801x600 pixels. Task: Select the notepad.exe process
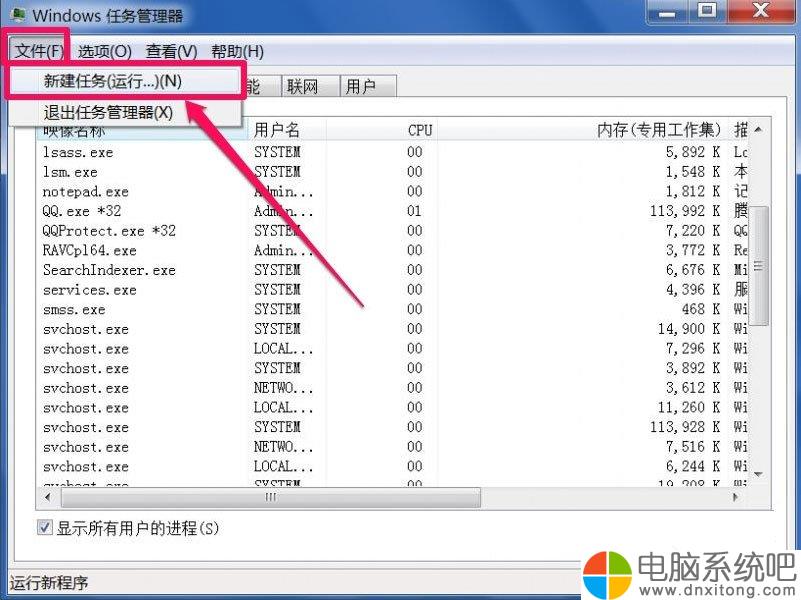pyautogui.click(x=393, y=191)
